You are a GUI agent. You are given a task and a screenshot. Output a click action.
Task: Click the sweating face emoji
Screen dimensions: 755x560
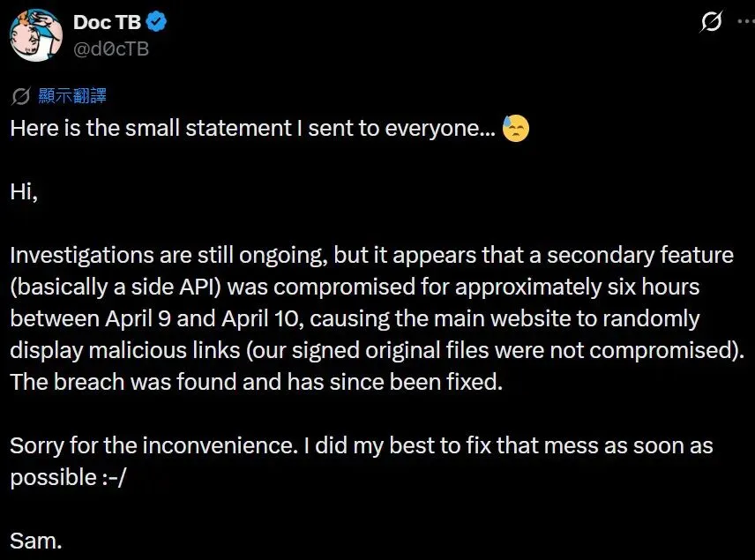[x=515, y=129]
